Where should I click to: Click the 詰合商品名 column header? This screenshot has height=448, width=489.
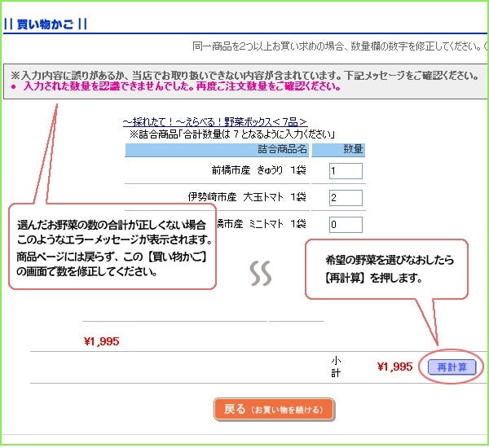(282, 149)
